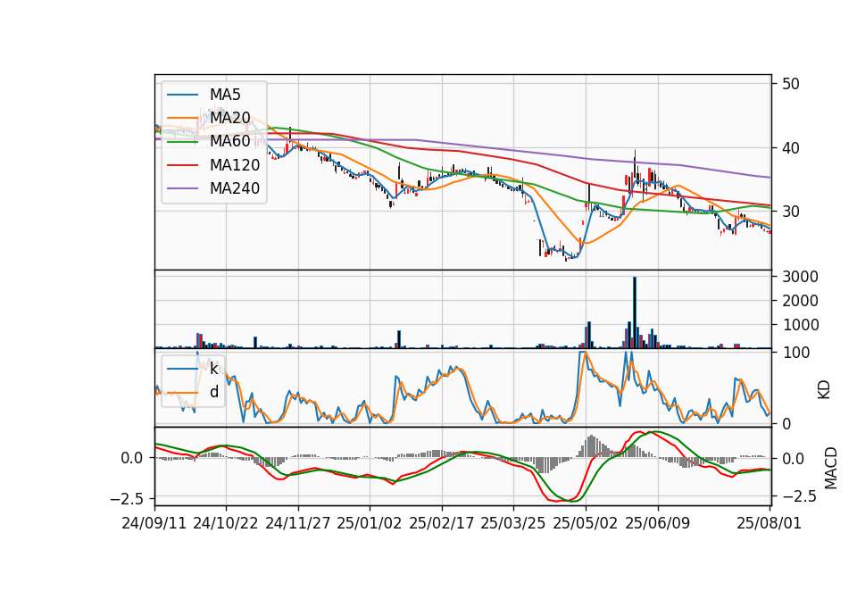The image size is (857, 616).
Task: Click the left MACD axis value −2.5
Action: click(126, 498)
